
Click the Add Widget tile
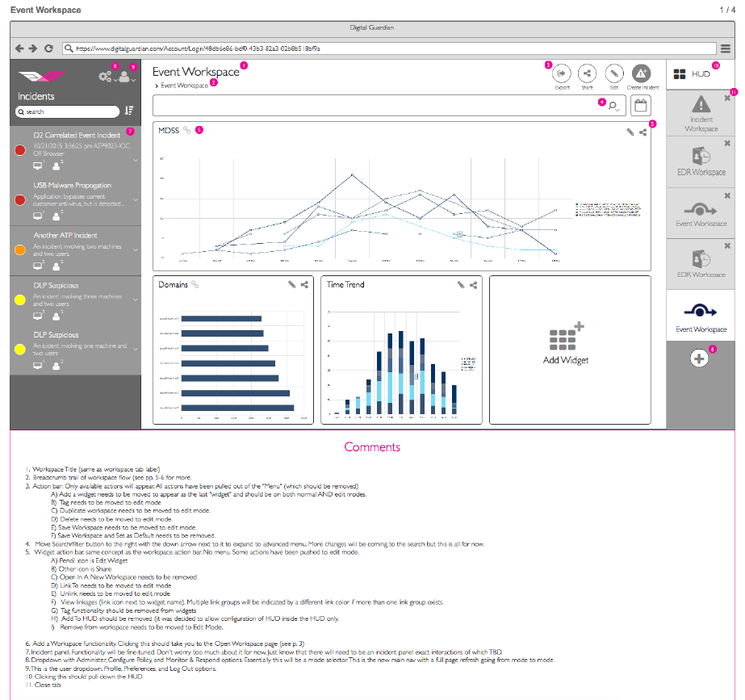(x=570, y=350)
